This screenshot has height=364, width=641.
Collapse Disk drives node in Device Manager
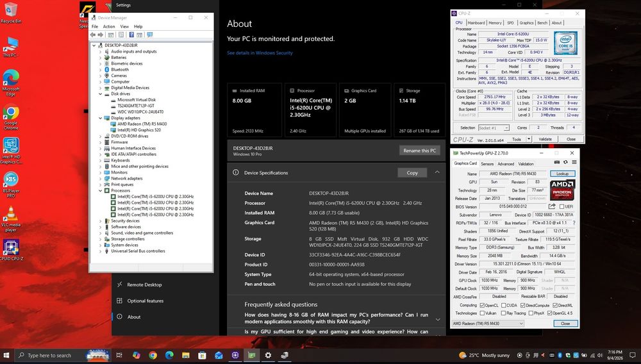[100, 94]
